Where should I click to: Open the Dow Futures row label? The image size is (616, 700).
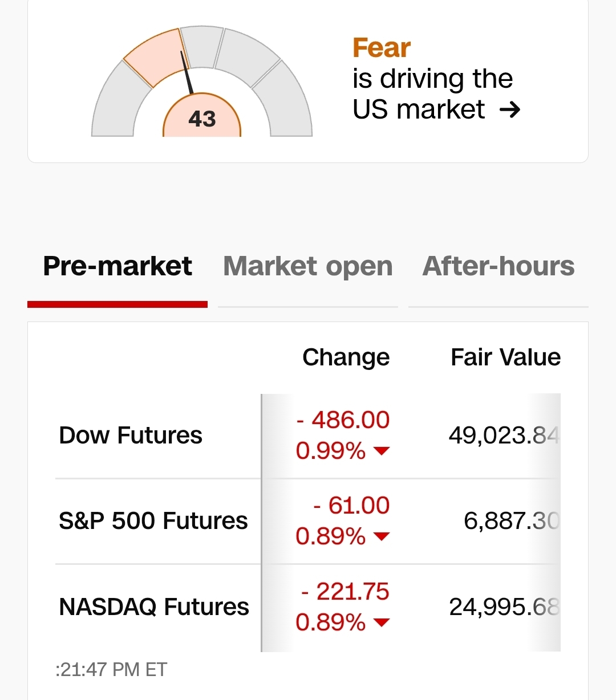click(131, 436)
